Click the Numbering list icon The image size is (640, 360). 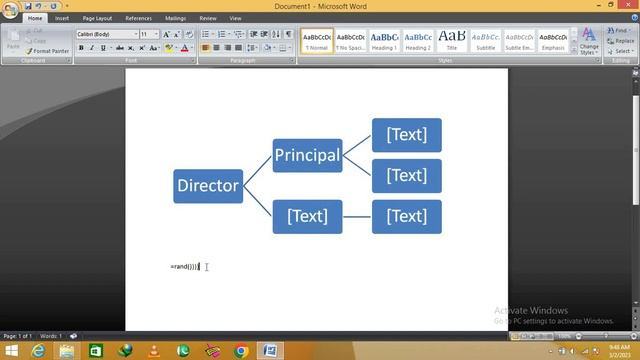coord(221,34)
